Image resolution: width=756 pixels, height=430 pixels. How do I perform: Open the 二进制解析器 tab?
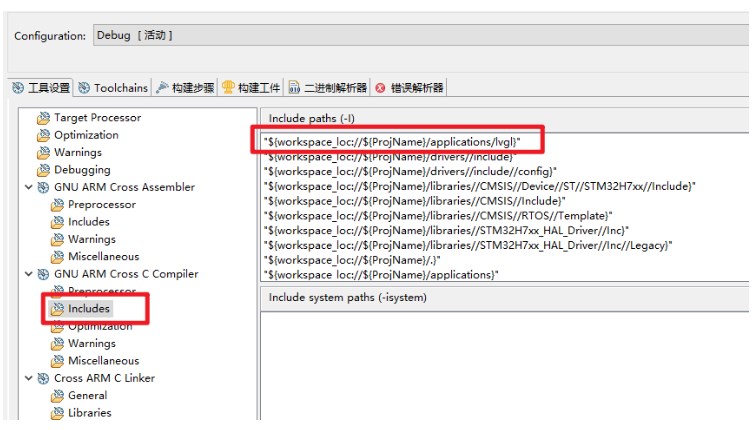(x=328, y=88)
